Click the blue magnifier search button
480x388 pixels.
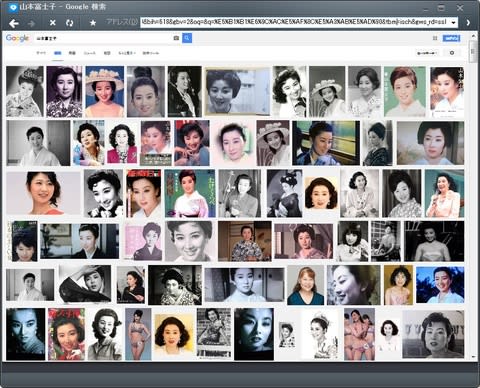coord(187,38)
